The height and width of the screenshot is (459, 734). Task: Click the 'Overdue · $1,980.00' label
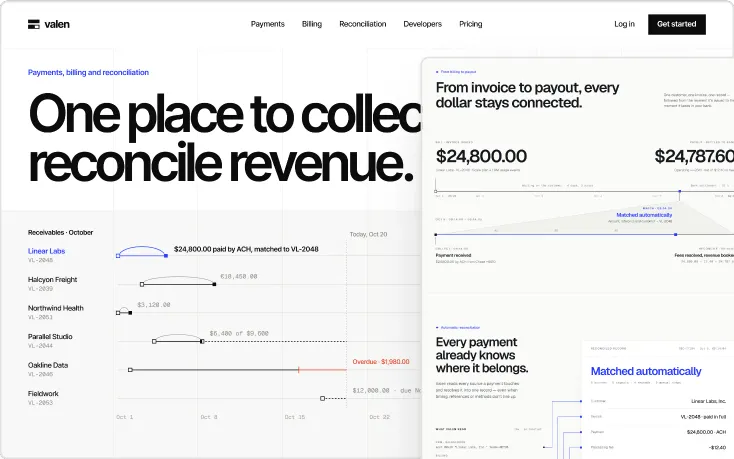pos(381,362)
